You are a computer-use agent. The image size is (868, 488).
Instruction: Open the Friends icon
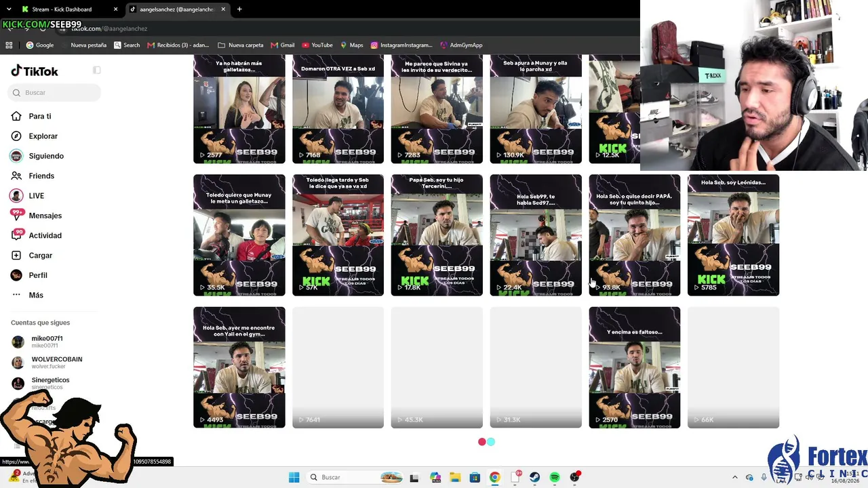(x=16, y=176)
